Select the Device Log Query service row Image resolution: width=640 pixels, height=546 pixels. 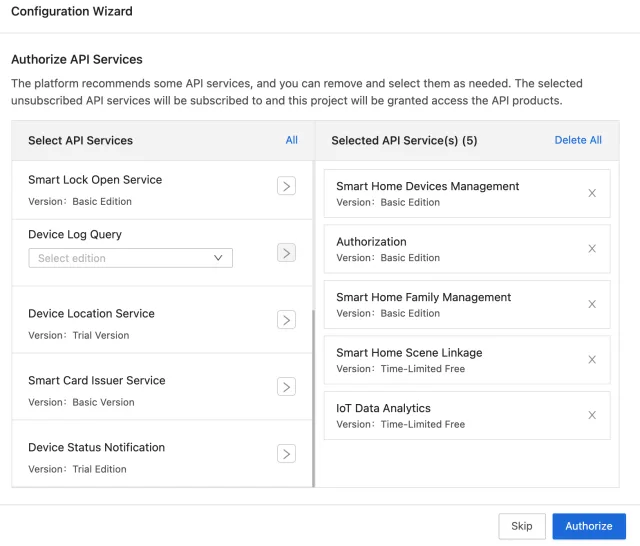click(x=75, y=235)
